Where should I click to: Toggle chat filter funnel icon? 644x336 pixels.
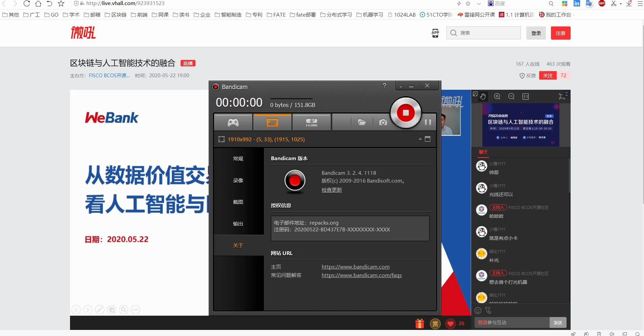[488, 310]
